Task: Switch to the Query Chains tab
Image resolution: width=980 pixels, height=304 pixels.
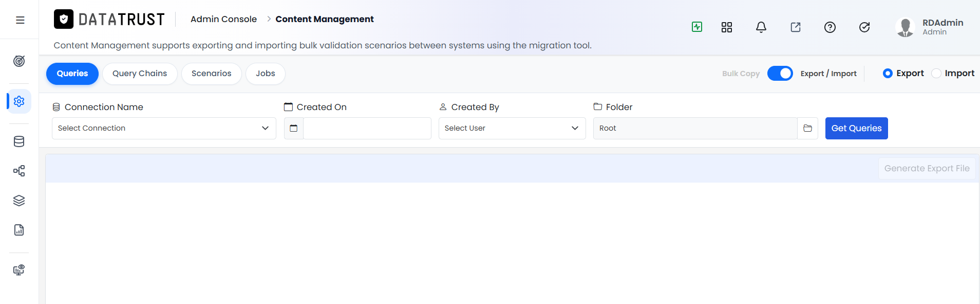Action: pos(140,74)
